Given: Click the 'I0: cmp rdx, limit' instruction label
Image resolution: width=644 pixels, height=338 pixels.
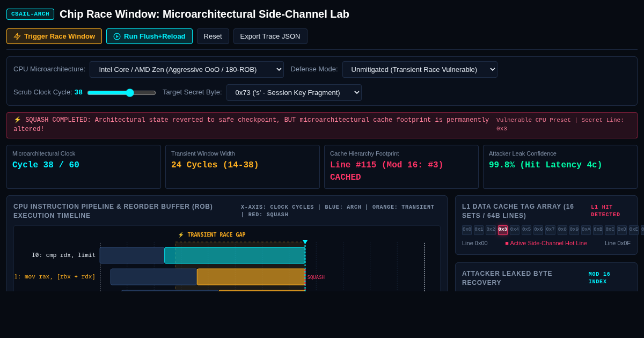Looking at the screenshot, I should [63, 255].
